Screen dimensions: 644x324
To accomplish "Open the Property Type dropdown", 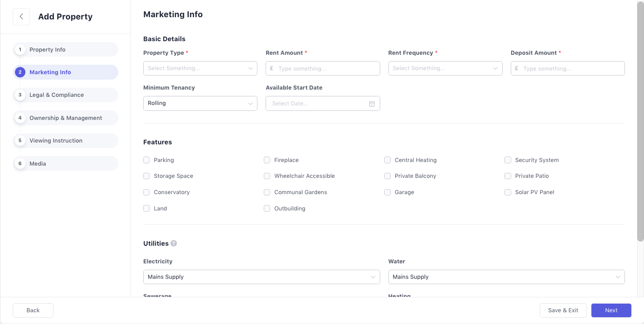I will click(x=200, y=68).
